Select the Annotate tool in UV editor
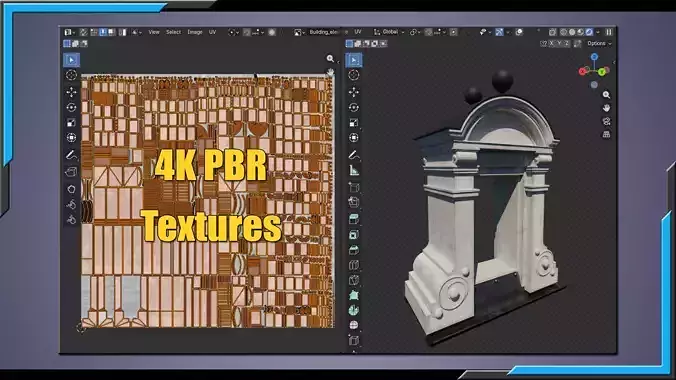The image size is (676, 380). point(71,155)
